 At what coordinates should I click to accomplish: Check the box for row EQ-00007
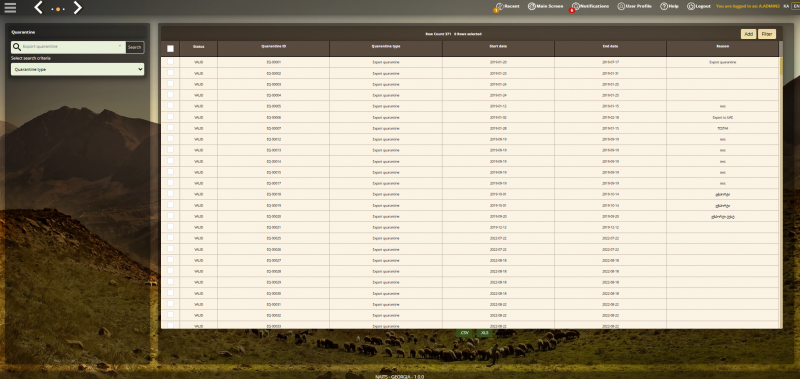[170, 128]
